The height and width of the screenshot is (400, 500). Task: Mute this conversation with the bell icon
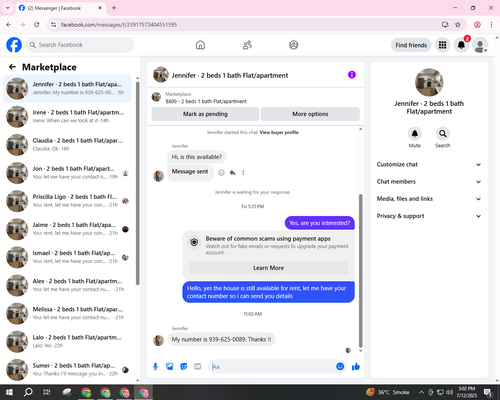click(x=415, y=134)
